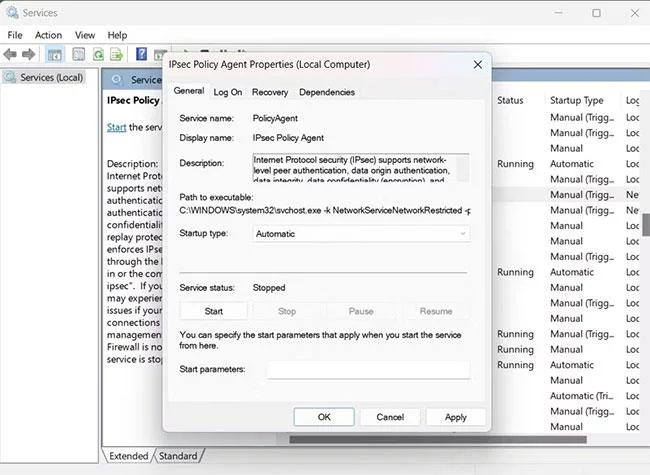Screen dimensions: 650x475
Task: Select the Standard tab in Services window
Action: point(178,456)
